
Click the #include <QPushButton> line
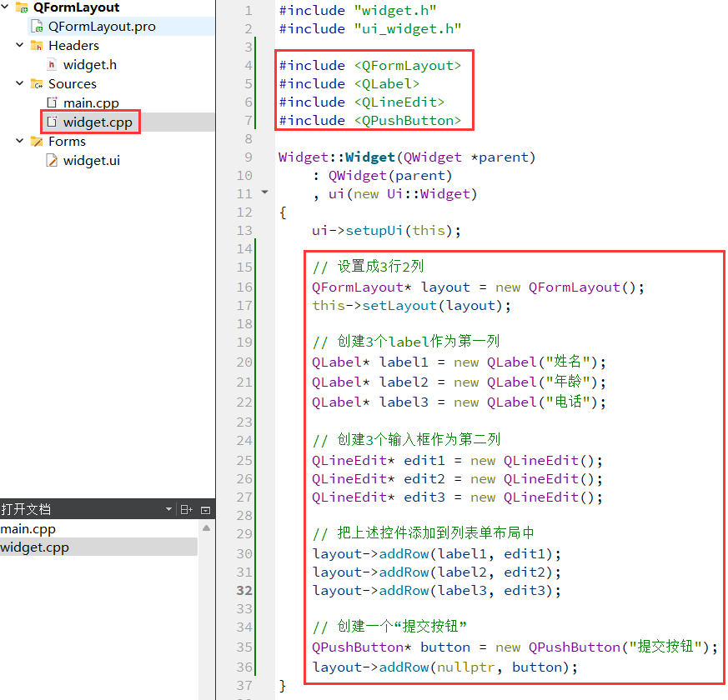pyautogui.click(x=370, y=121)
